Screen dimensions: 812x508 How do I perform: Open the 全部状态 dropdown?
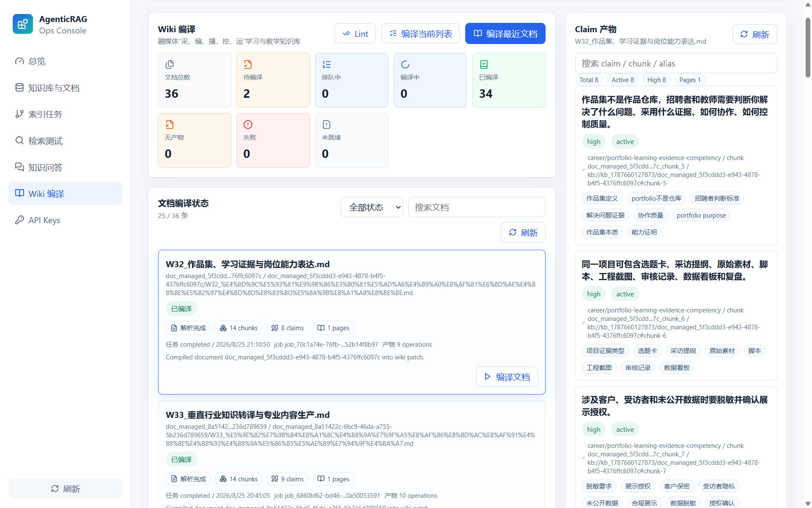372,207
